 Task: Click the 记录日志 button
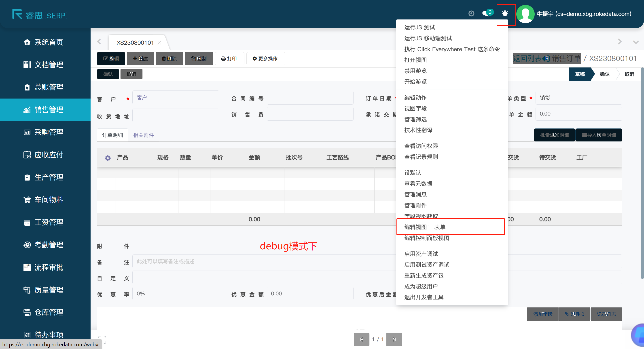pyautogui.click(x=606, y=314)
